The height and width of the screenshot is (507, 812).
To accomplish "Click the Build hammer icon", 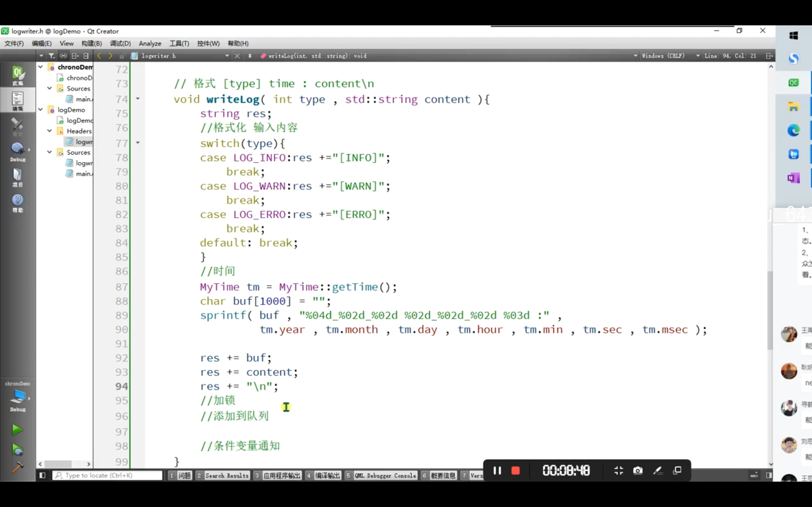I will tap(17, 467).
